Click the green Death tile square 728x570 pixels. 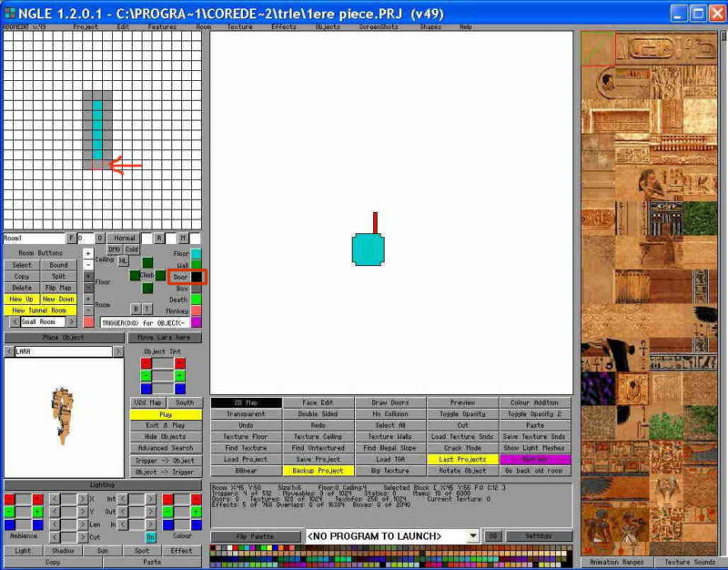197,300
